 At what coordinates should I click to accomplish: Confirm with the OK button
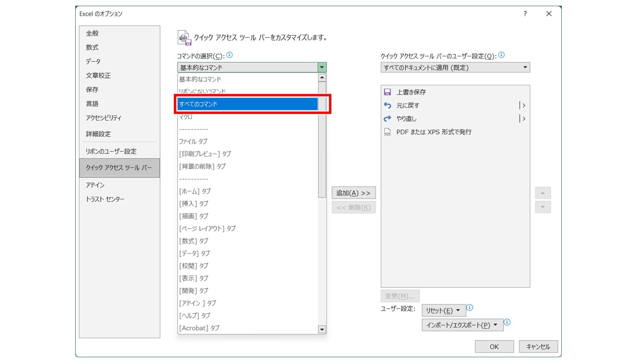point(494,347)
